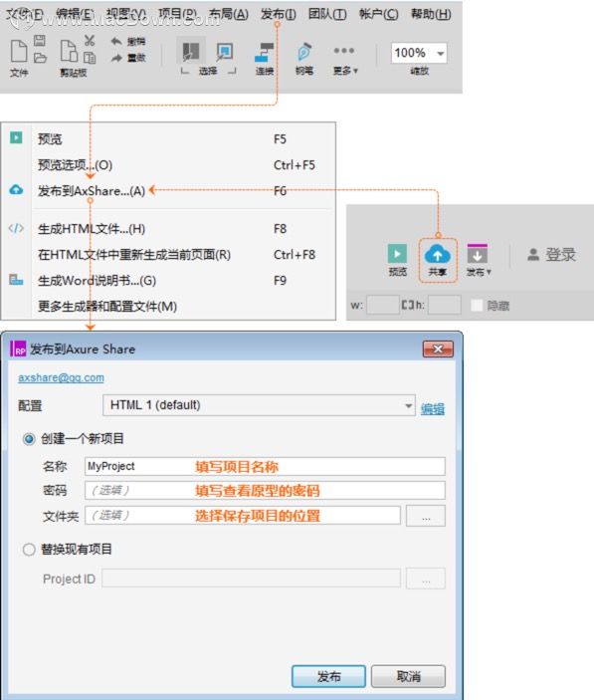Image resolution: width=594 pixels, height=700 pixels.
Task: Click the user avatar icon next to 登录
Action: (533, 255)
